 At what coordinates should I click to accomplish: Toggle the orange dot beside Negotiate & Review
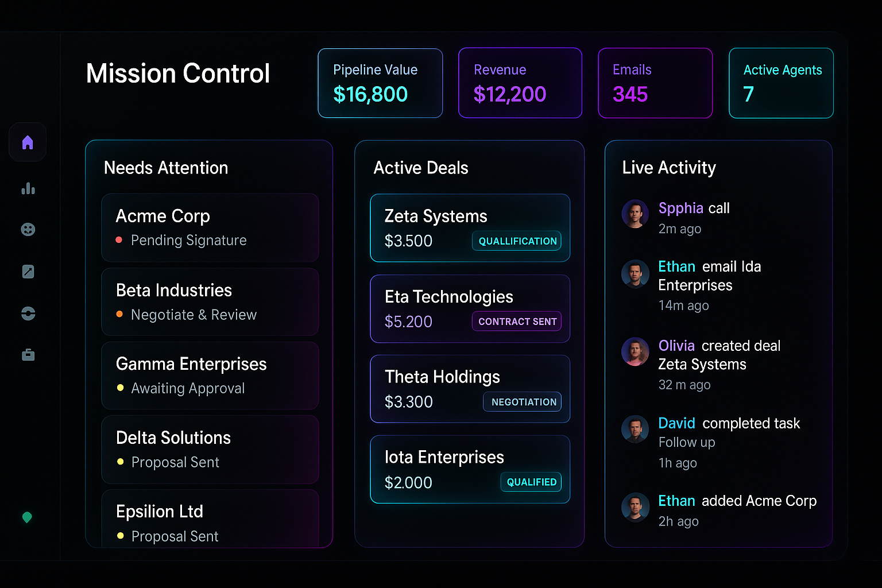click(119, 315)
